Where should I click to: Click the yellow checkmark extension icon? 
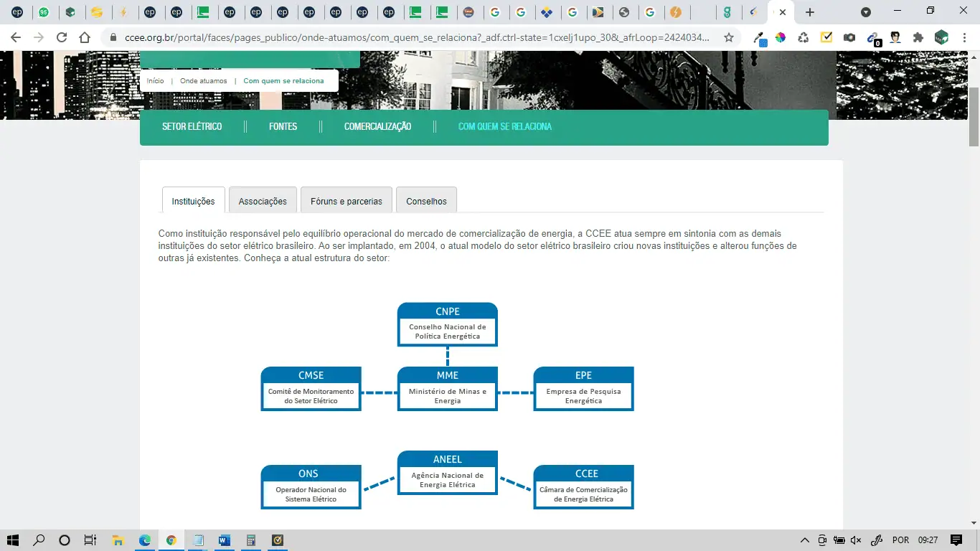point(826,37)
